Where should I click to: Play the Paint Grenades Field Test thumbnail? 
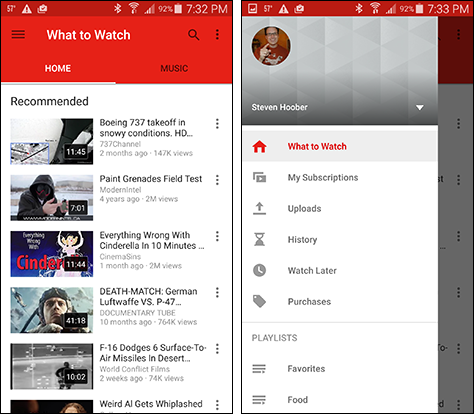coord(52,198)
